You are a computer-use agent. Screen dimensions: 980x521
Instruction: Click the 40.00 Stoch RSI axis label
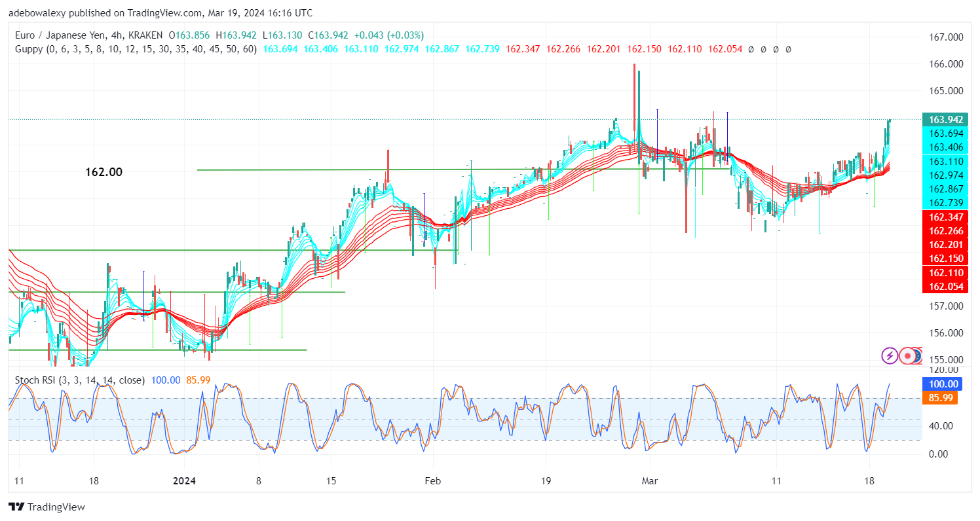point(941,426)
